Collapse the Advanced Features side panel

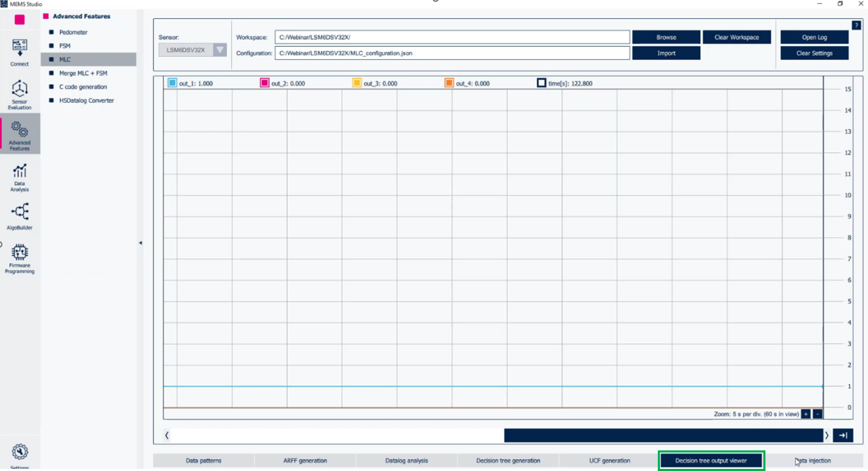(140, 243)
